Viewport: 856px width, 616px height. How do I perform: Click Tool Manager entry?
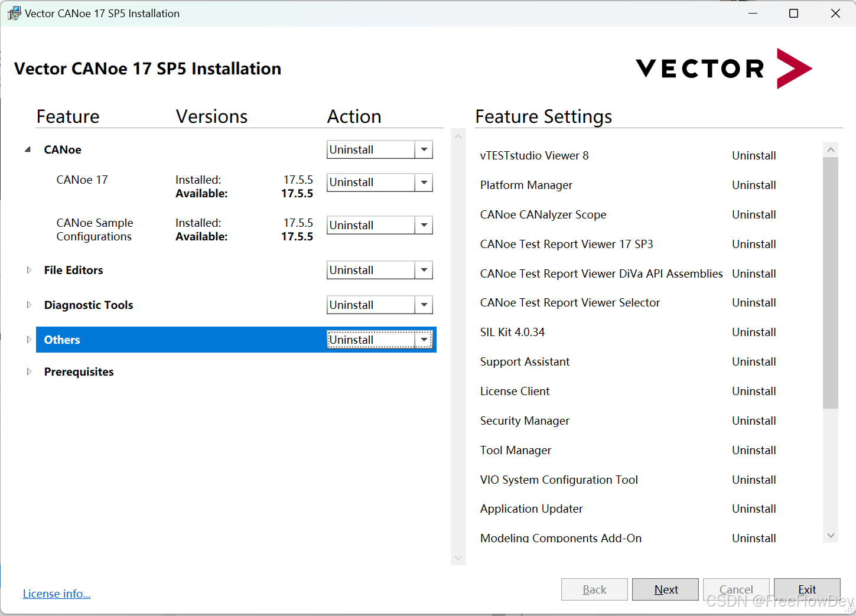(516, 450)
